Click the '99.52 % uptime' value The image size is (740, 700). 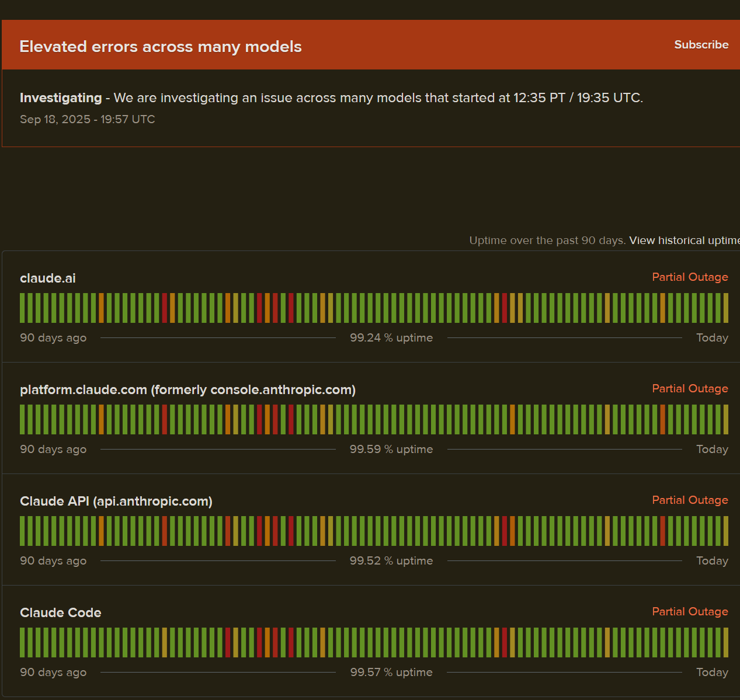pos(391,561)
